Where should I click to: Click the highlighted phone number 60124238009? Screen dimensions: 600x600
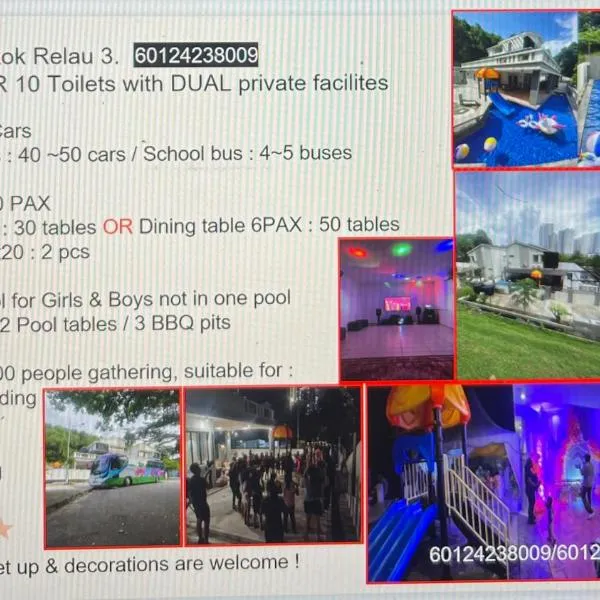196,55
